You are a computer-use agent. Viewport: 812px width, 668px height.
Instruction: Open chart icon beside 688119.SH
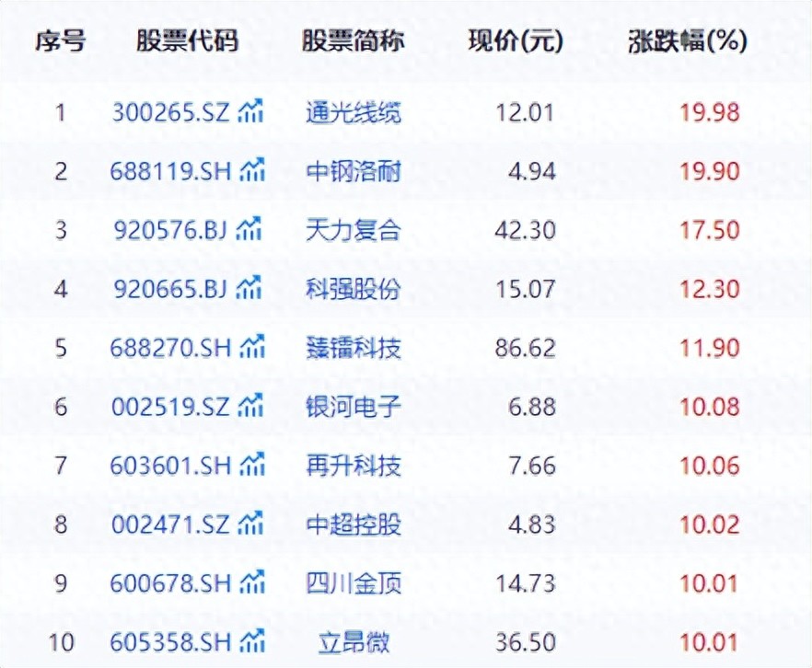(x=252, y=169)
